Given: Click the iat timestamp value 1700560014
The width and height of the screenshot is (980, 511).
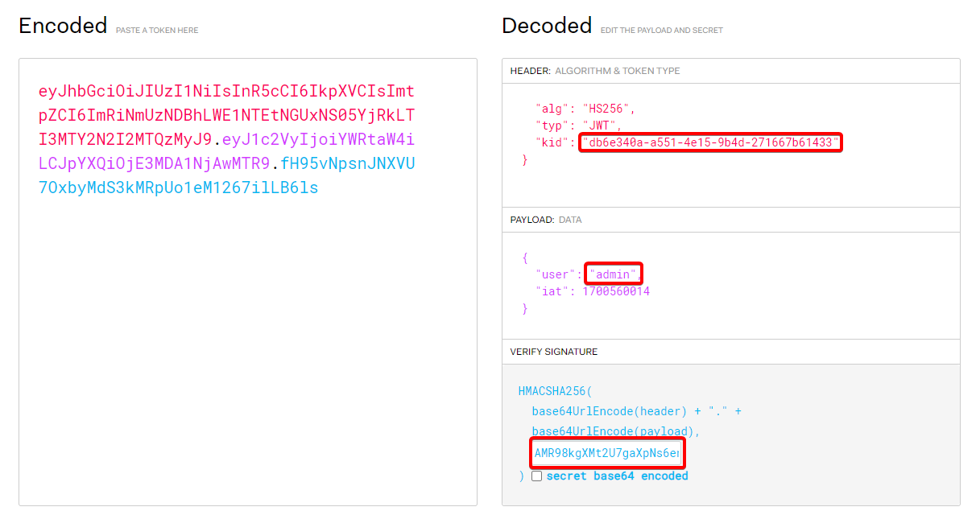Looking at the screenshot, I should pos(615,291).
